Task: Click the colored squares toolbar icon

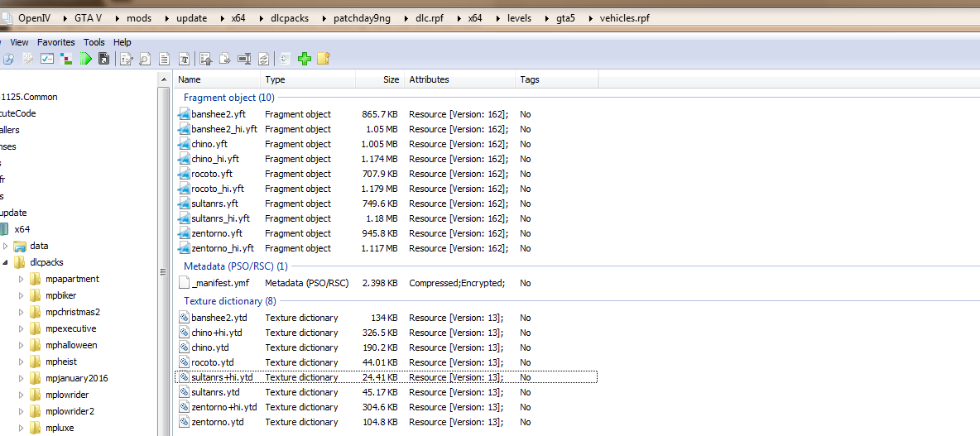Action: pyautogui.click(x=66, y=59)
